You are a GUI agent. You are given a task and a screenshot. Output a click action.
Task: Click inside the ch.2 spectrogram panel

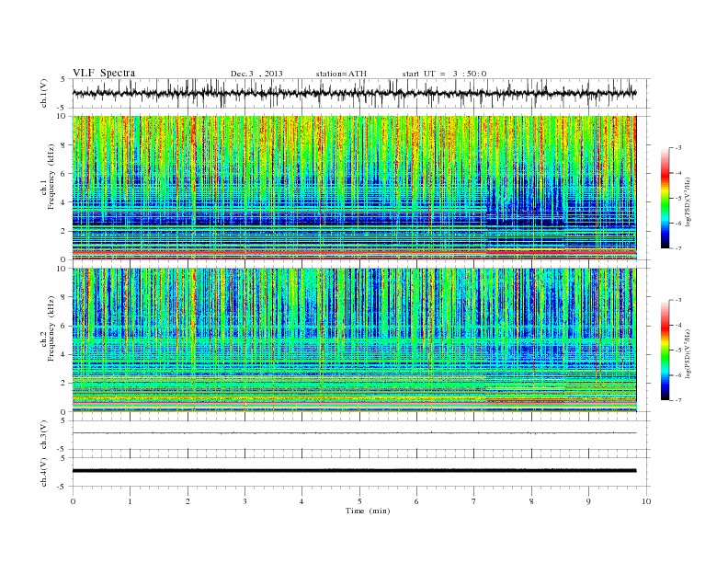click(354, 339)
